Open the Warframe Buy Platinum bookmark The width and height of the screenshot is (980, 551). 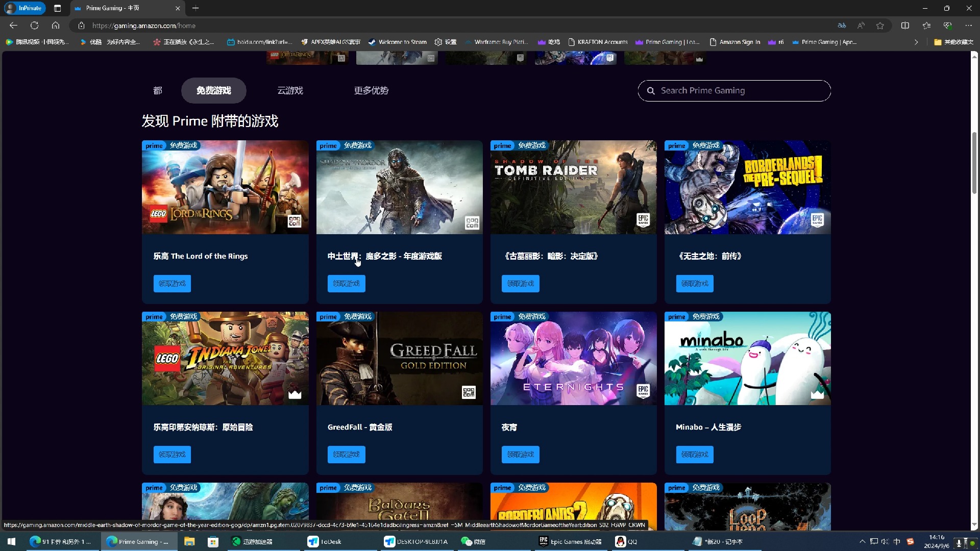(496, 42)
